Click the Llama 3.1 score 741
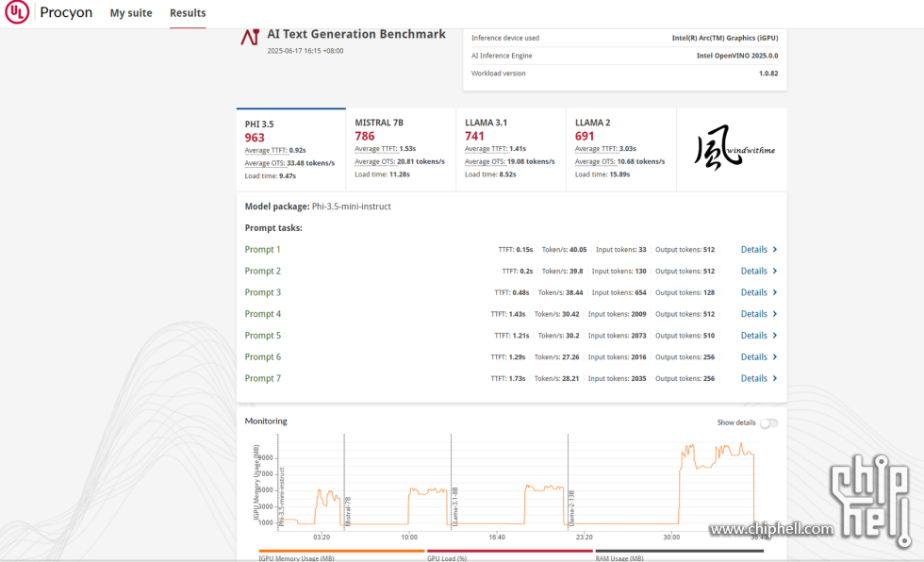The image size is (924, 562). [x=474, y=136]
